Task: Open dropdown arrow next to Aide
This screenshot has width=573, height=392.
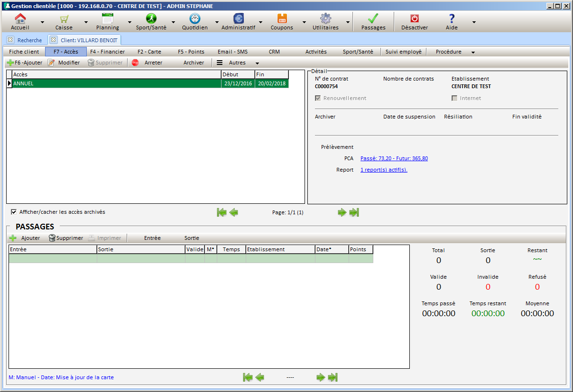Action: pos(473,22)
